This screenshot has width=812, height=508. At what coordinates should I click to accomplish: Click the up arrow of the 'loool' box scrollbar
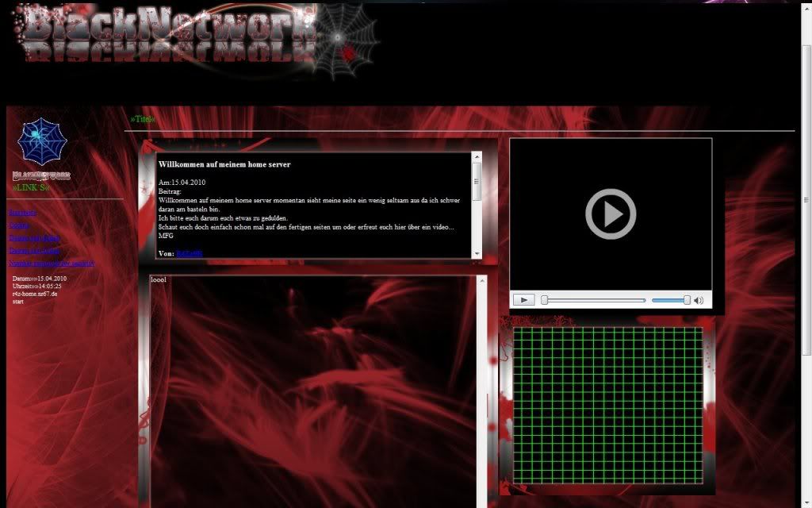point(482,281)
